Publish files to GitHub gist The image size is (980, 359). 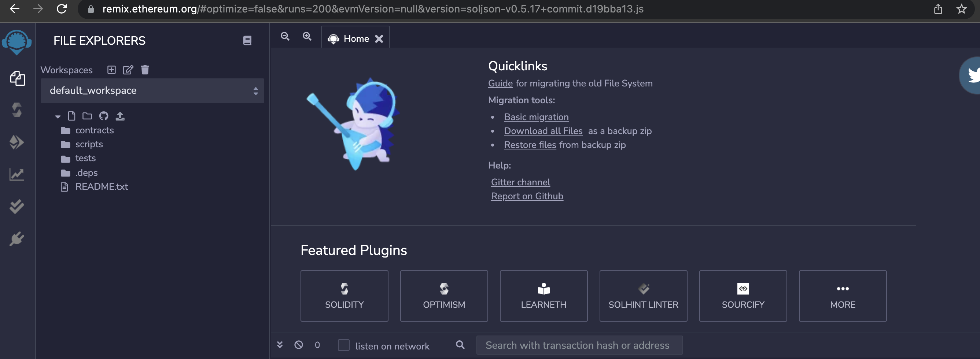[x=104, y=116]
